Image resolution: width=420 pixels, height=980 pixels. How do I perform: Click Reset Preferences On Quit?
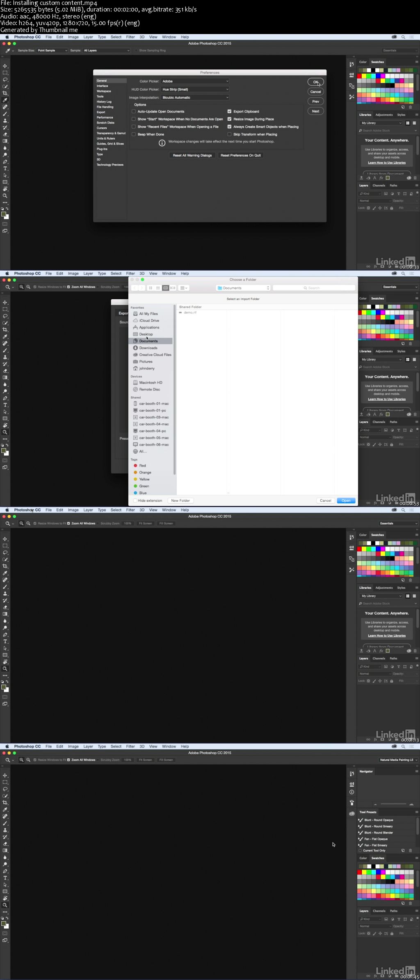[x=241, y=155]
